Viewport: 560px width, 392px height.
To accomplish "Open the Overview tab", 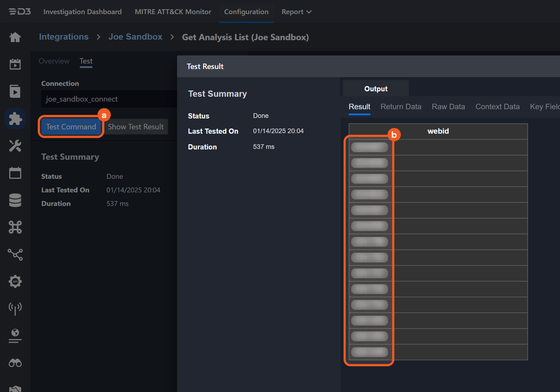I will click(54, 61).
